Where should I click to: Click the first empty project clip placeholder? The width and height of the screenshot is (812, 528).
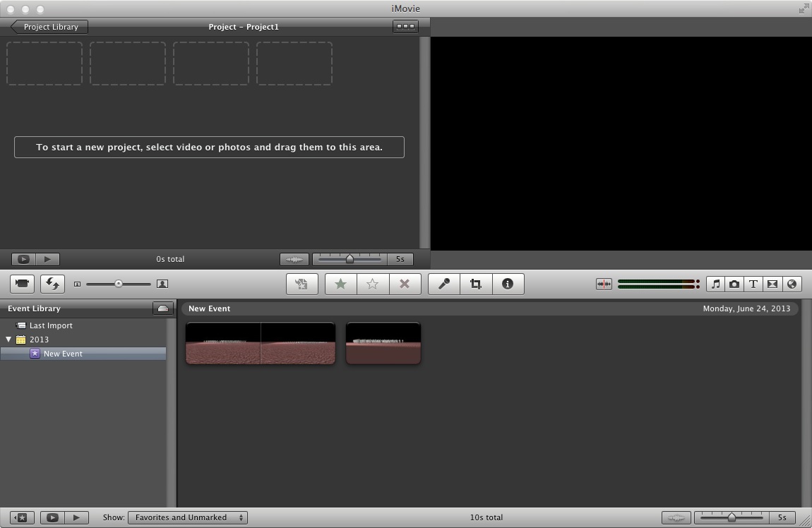click(44, 63)
